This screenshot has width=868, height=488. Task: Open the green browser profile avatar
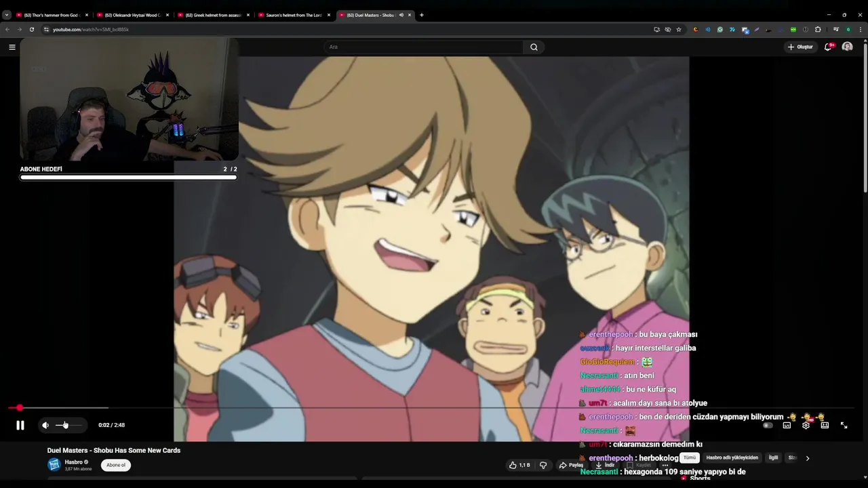848,29
